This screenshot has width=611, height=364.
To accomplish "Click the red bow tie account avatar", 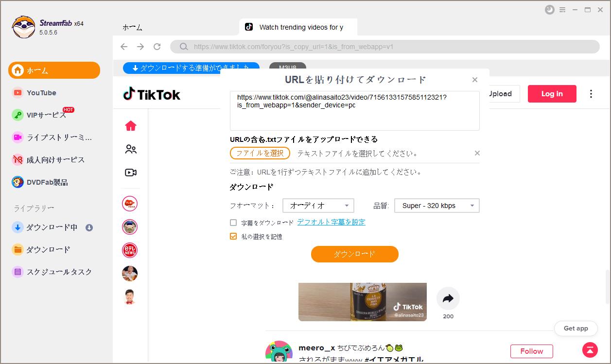I will 130,297.
